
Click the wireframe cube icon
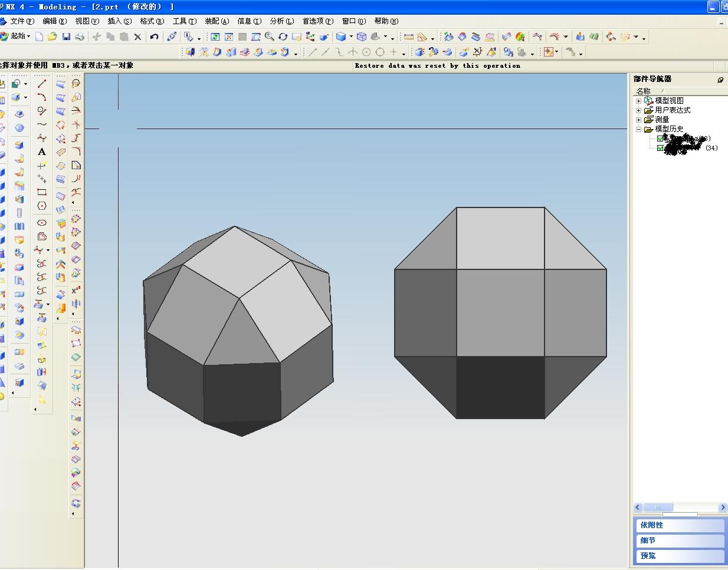coord(362,37)
